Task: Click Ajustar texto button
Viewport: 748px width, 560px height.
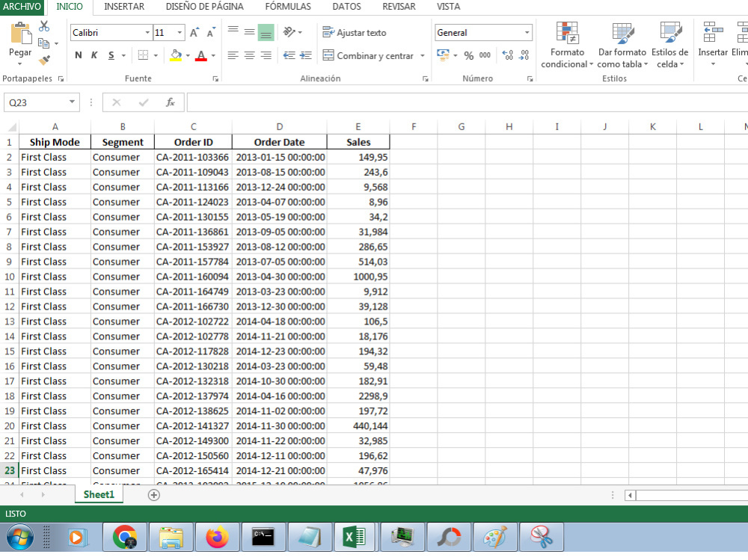Action: [x=355, y=32]
